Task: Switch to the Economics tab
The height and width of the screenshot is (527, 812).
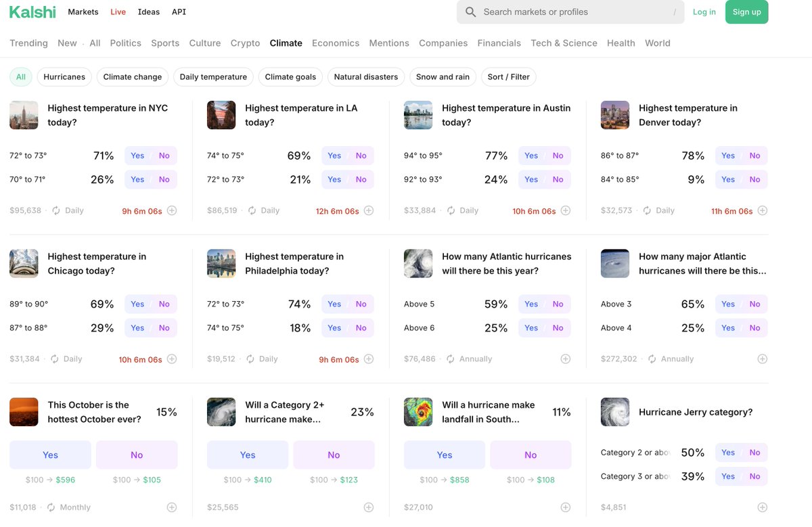Action: pyautogui.click(x=336, y=42)
